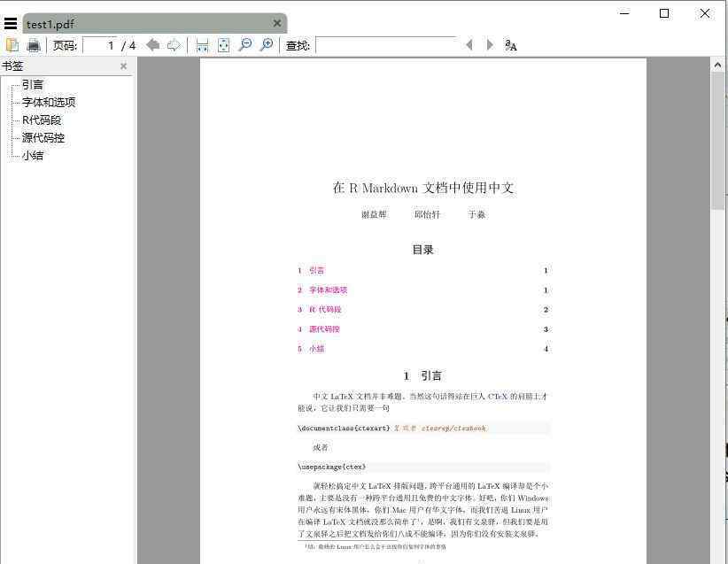Close the bookmarks sidebar panel
This screenshot has height=564, width=728.
click(123, 66)
